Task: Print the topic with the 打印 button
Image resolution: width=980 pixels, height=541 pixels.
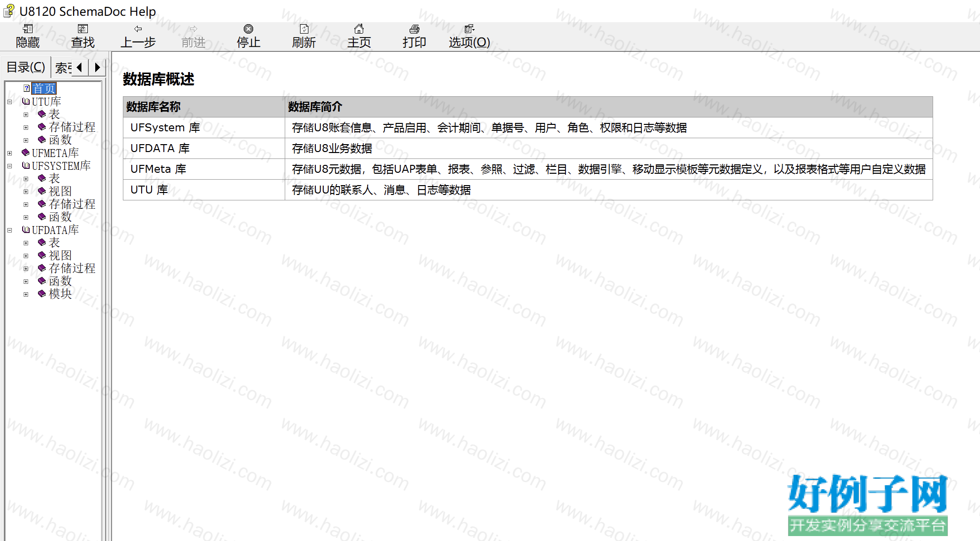Action: pyautogui.click(x=415, y=37)
